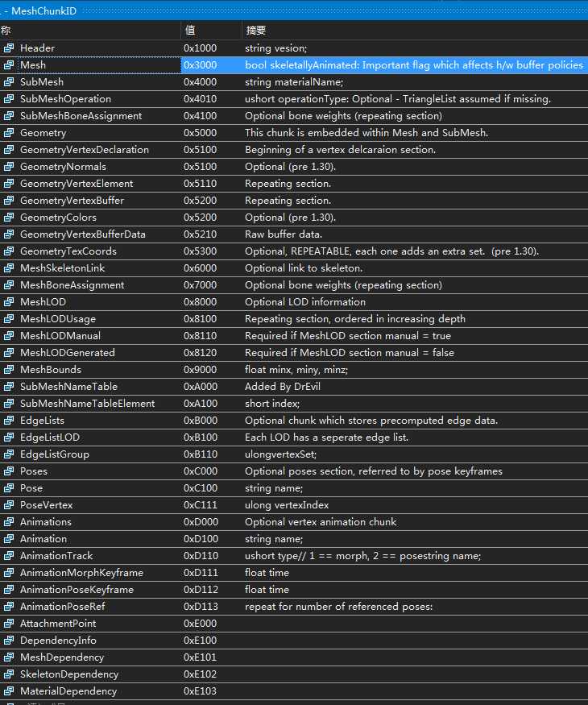Click summary 'string vesion;'
Screen dimensions: 588x705
click(276, 48)
